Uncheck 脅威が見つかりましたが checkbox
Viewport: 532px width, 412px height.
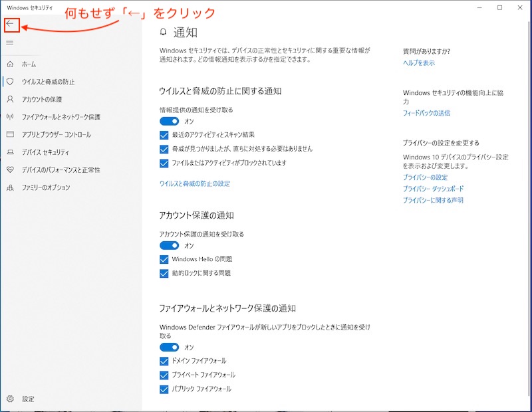tap(164, 149)
